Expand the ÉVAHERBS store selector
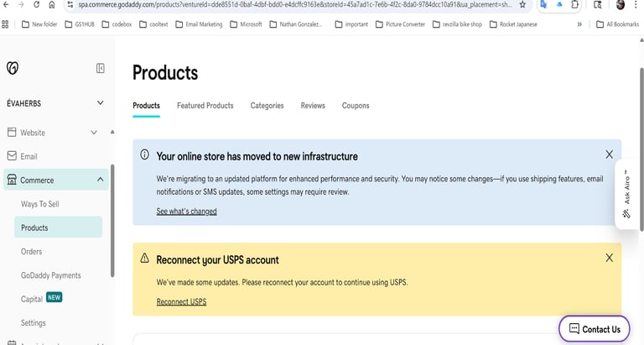644x345 pixels. (101, 103)
